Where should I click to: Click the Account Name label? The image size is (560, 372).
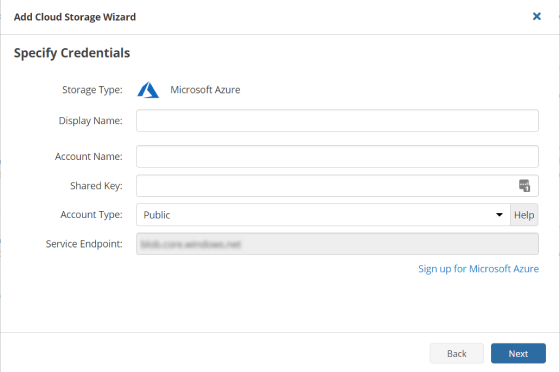coord(89,156)
